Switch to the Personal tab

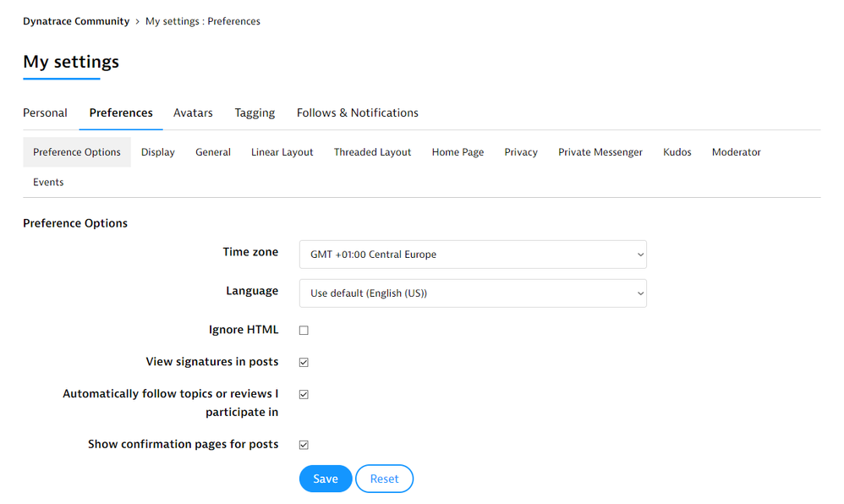[45, 112]
